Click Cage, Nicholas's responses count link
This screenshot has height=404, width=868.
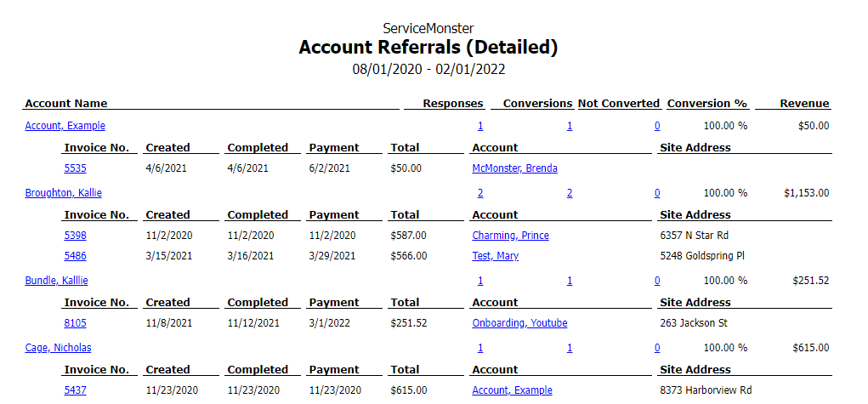(x=480, y=348)
